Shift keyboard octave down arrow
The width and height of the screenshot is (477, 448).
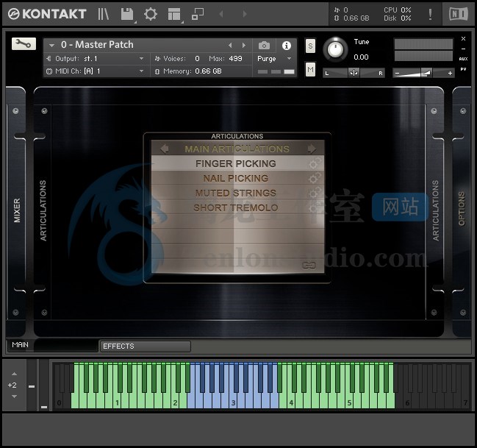(x=14, y=397)
